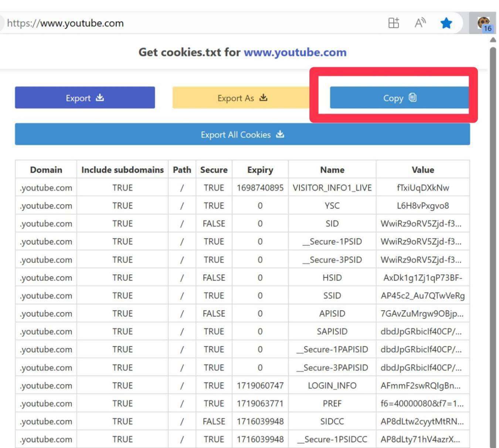Screen dimensions: 499x448
Task: Select the SIDCC cookie name cell
Action: [332, 421]
